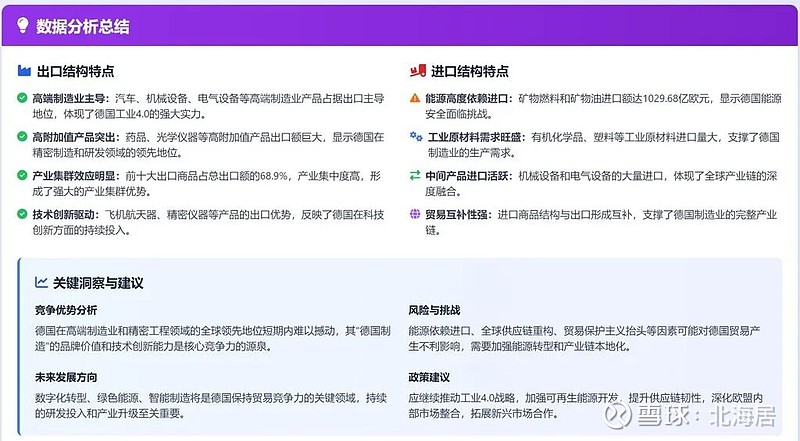Click the blue factory icon beside 出口结构特点

pos(24,70)
